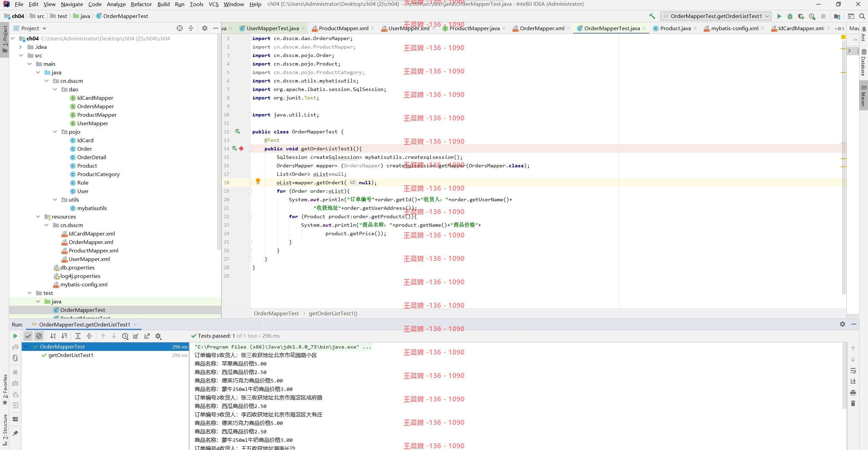The width and height of the screenshot is (868, 450).
Task: Collapse the main folder
Action: click(x=29, y=64)
